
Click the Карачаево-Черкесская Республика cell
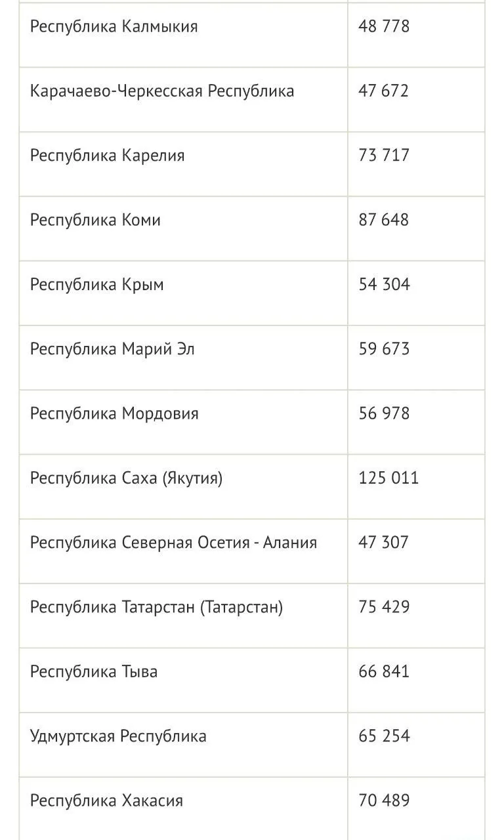pos(162,91)
